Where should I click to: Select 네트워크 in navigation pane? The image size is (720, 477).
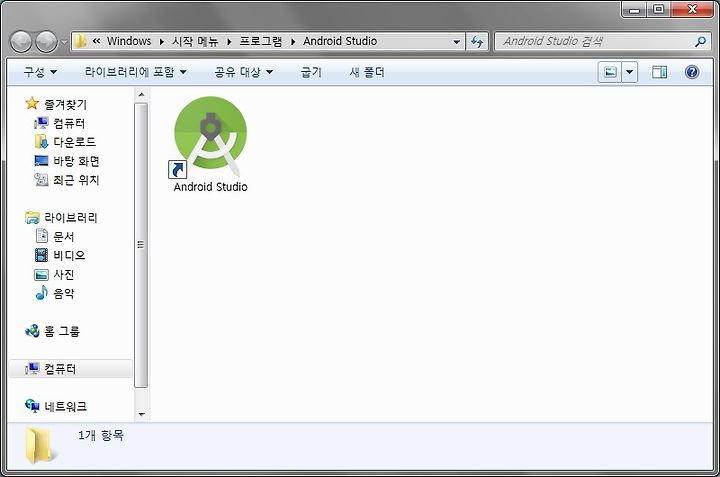click(65, 406)
